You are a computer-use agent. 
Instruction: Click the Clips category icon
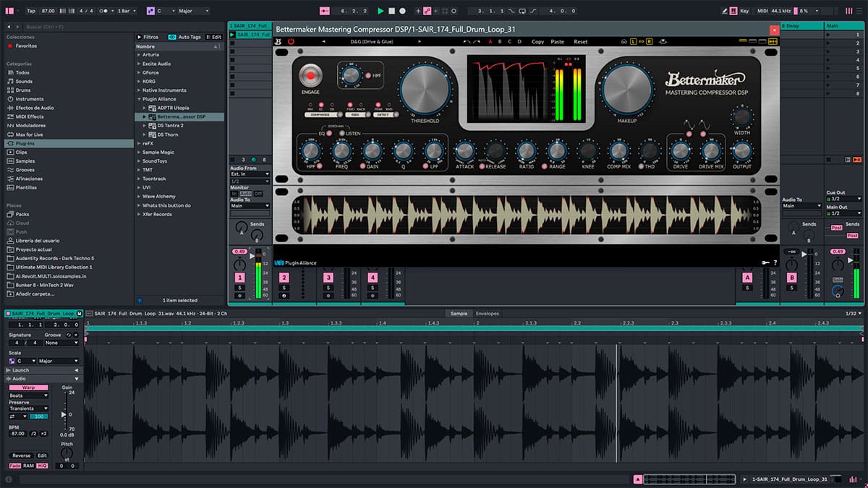tap(9, 153)
